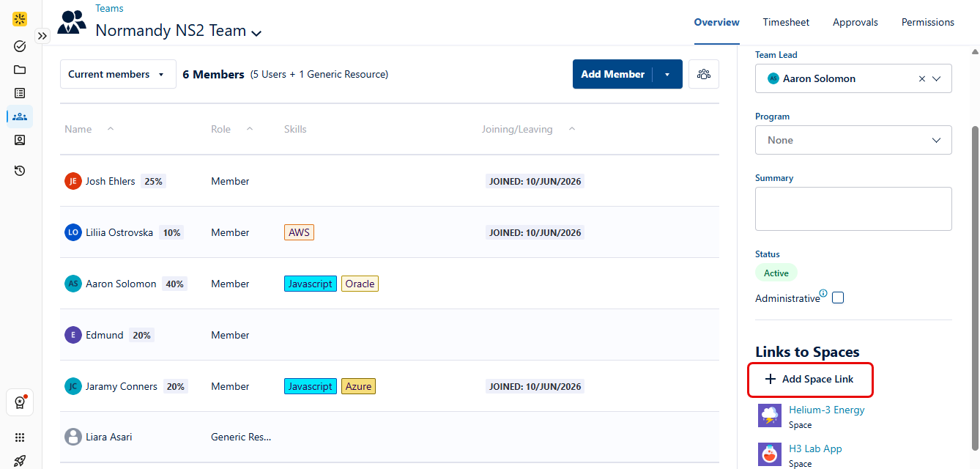Open the history clock sidebar icon
The height and width of the screenshot is (469, 980).
click(x=20, y=171)
